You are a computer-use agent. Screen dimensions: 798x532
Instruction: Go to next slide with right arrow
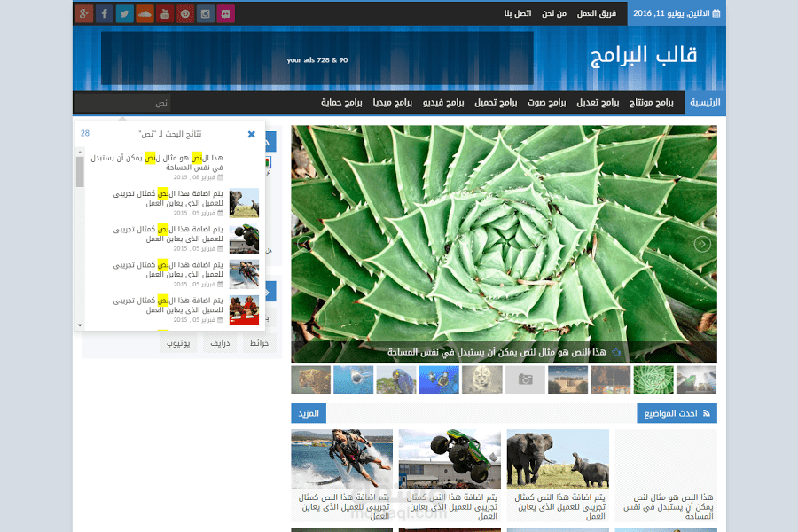point(702,245)
